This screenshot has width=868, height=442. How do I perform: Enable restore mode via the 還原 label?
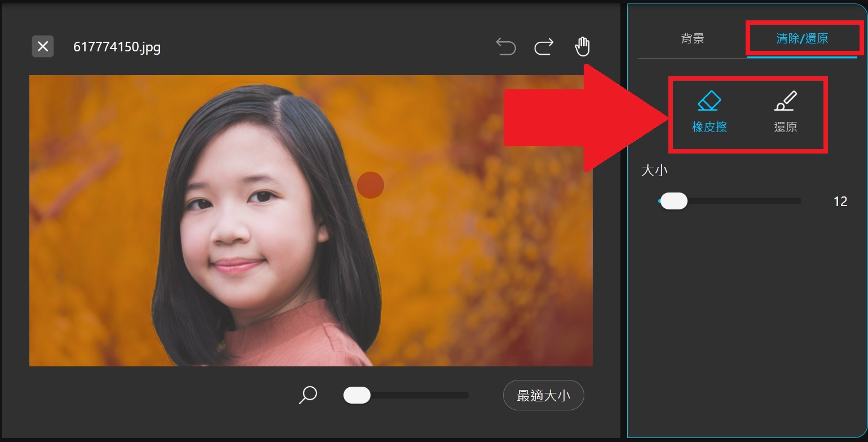click(785, 126)
